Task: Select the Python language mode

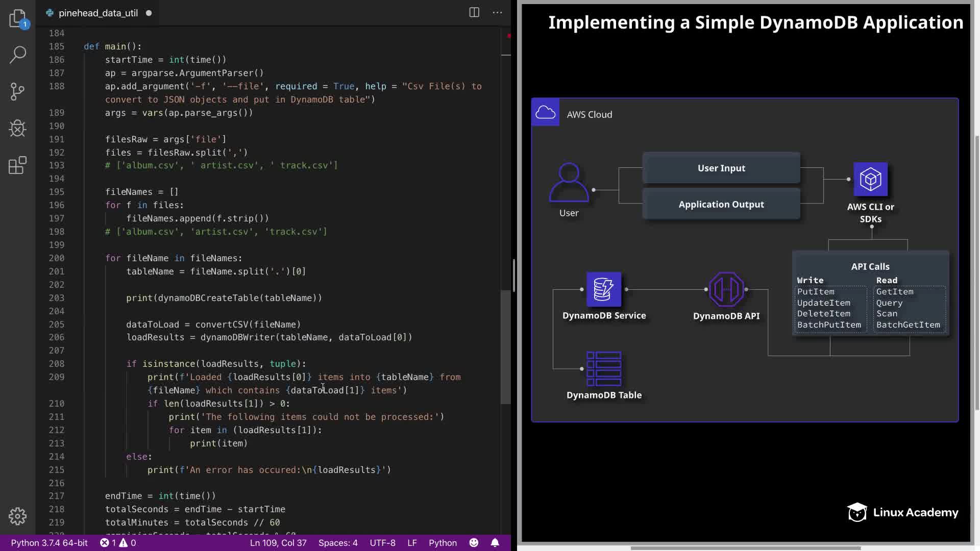Action: pos(443,543)
